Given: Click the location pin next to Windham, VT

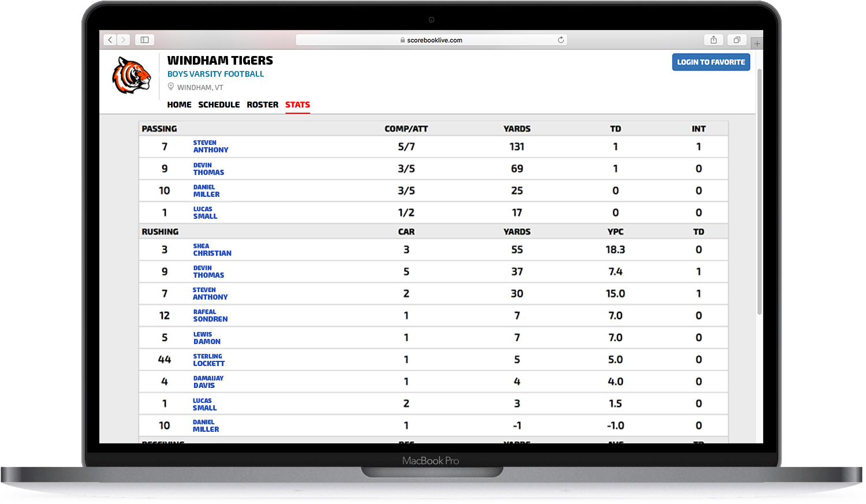Looking at the screenshot, I should pos(171,87).
